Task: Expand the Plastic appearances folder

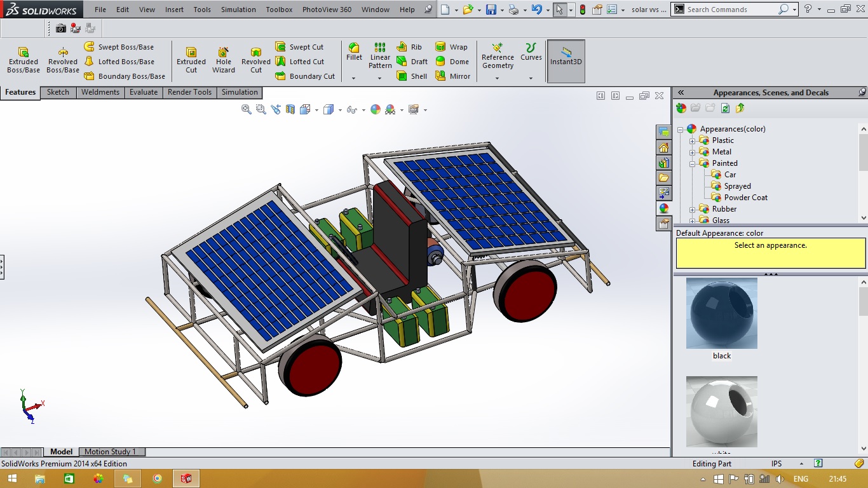Action: click(693, 141)
